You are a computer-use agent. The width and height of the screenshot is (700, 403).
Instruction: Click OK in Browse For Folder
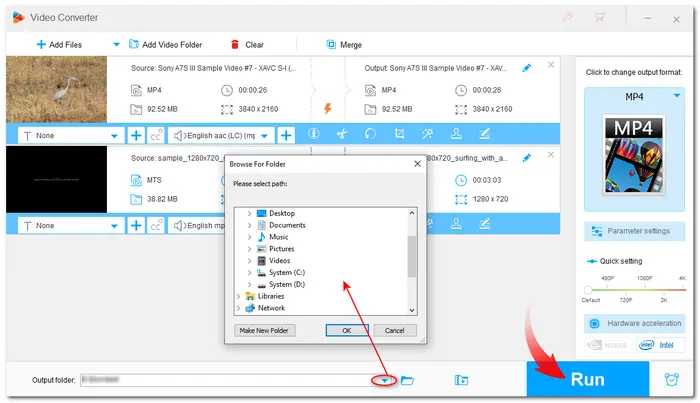(347, 330)
